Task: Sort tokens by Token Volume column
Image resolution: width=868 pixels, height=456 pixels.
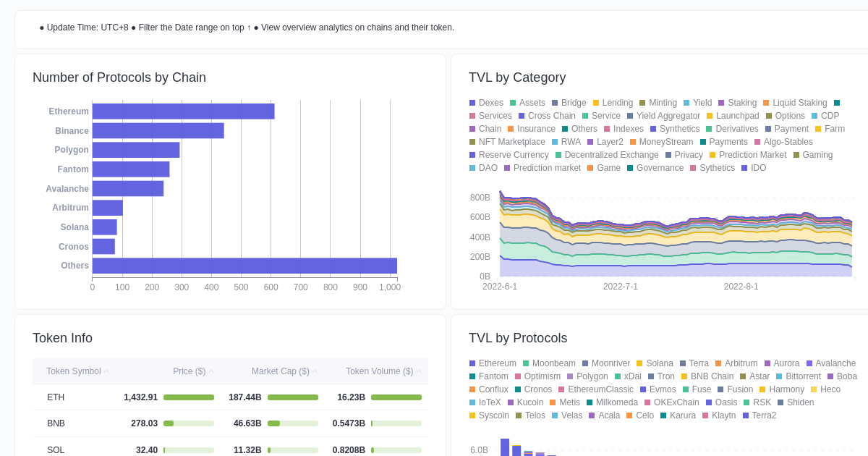Action: 380,371
